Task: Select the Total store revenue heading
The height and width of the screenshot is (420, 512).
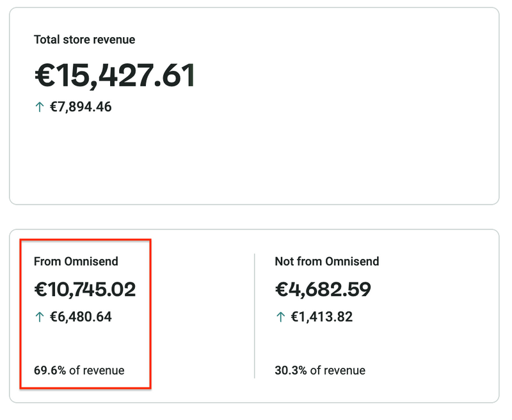Action: (84, 40)
